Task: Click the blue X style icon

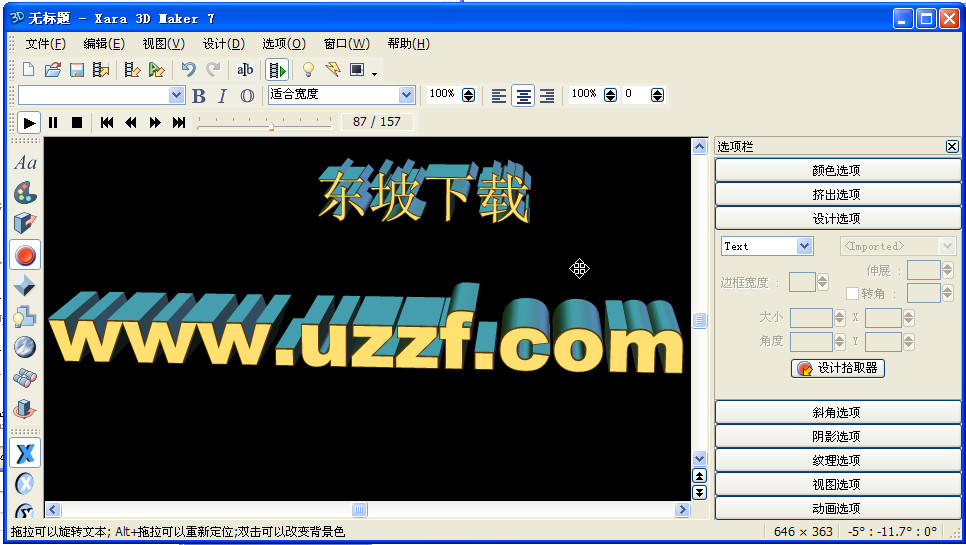Action: point(25,453)
